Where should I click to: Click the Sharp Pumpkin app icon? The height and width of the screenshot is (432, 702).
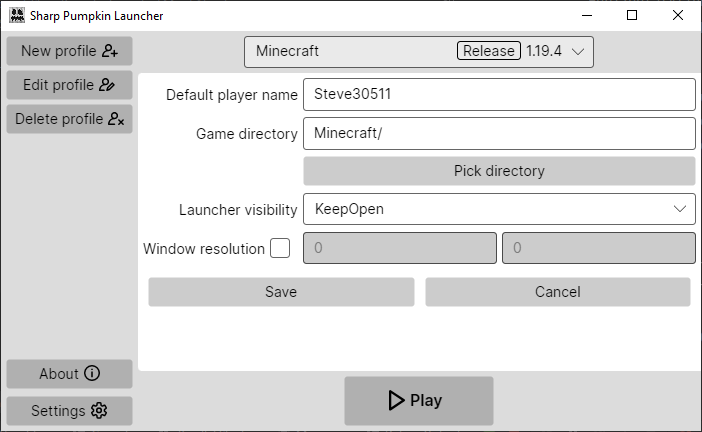[17, 15]
